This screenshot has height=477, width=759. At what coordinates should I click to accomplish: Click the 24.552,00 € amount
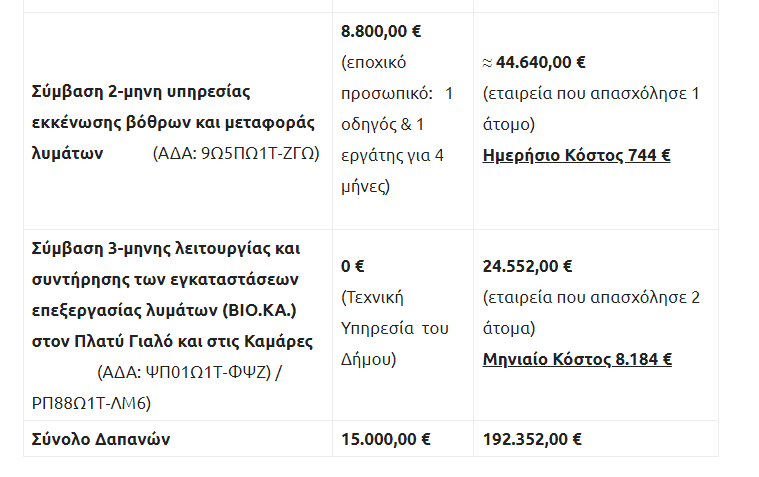pyautogui.click(x=527, y=266)
